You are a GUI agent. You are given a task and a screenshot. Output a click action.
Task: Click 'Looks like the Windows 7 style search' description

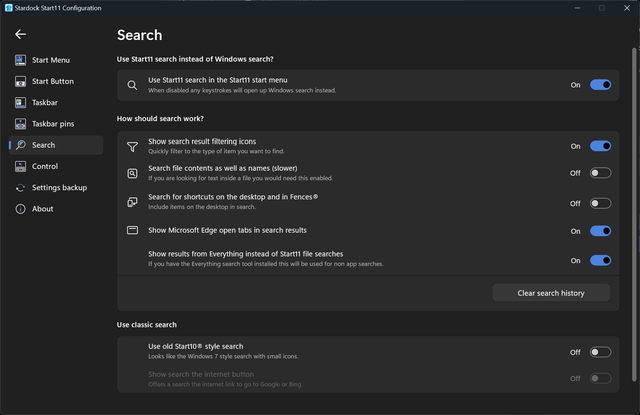(223, 356)
